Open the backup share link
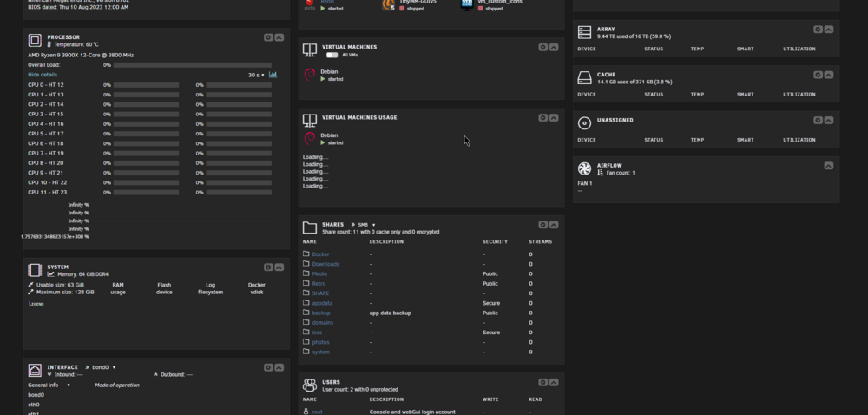This screenshot has height=415, width=868. (x=321, y=313)
